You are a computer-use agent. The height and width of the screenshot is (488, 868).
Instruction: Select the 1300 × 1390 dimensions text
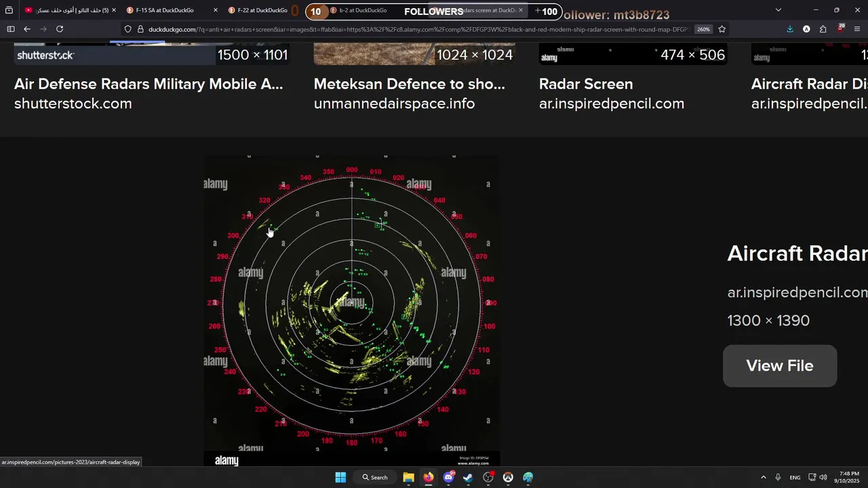pos(768,321)
